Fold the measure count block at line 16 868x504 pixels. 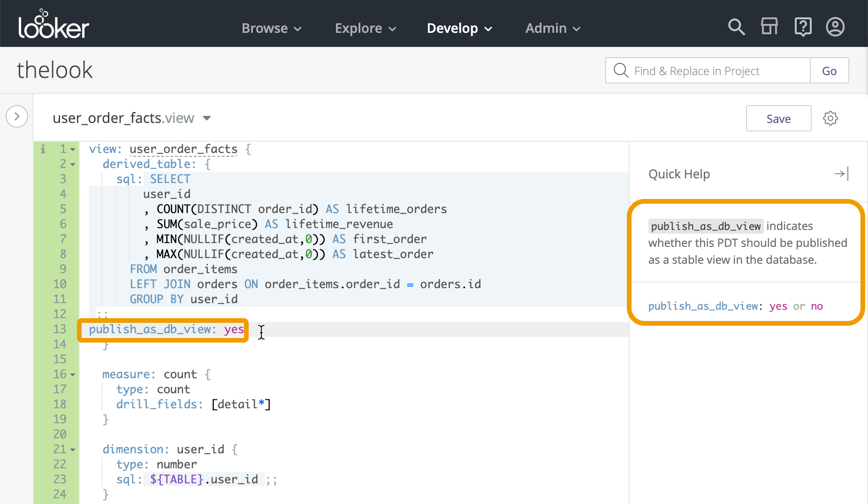[x=73, y=375]
